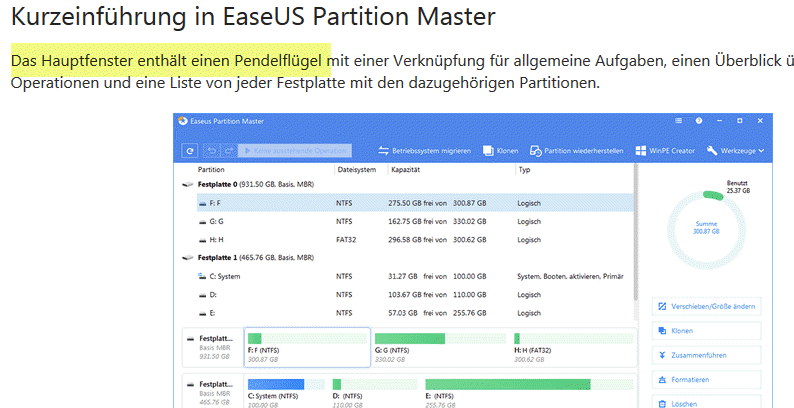Click the drive icon beside C: System

[203, 276]
